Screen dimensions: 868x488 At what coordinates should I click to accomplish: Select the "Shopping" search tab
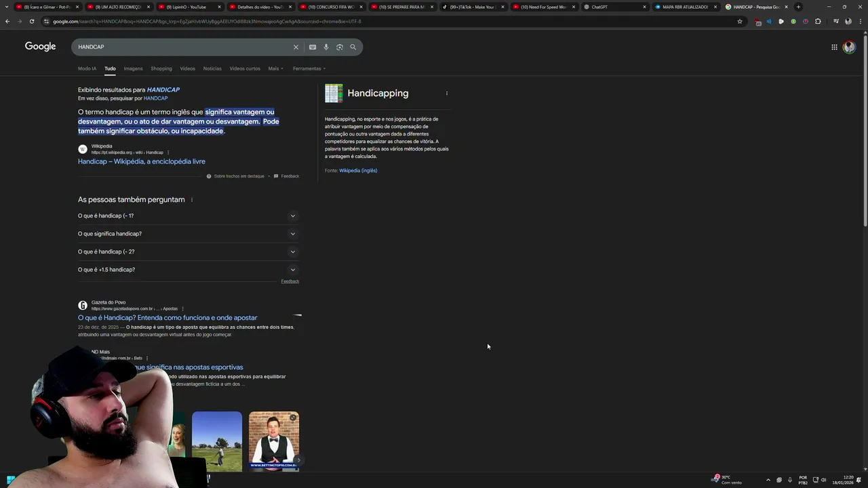tap(161, 68)
